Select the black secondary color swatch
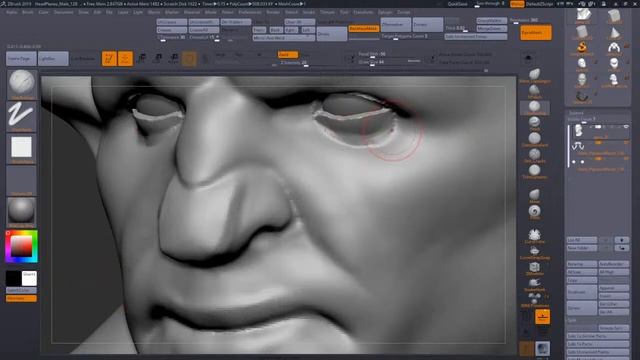640x360 pixels. coord(13,278)
